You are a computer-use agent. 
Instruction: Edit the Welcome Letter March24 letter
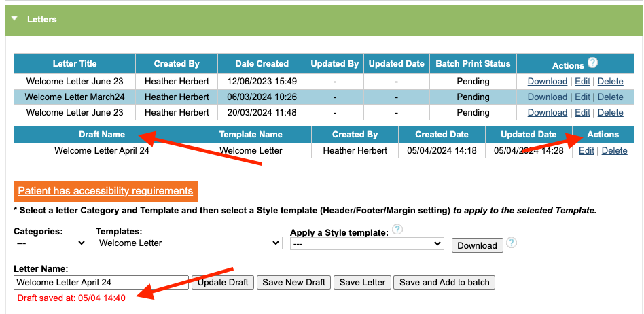(582, 97)
